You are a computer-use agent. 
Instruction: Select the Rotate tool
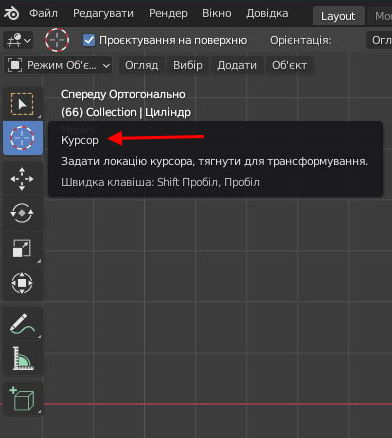(x=22, y=213)
